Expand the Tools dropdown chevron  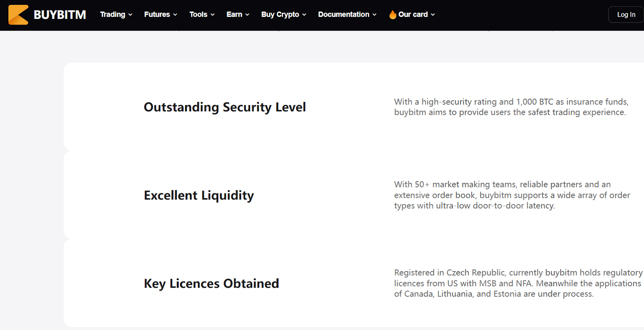pos(213,15)
